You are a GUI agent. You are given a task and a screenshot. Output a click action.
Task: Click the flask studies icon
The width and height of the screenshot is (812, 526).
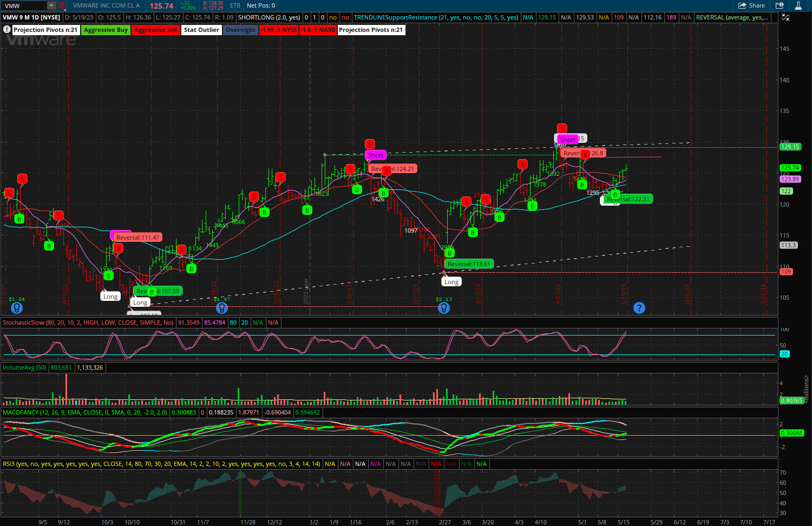coord(798,5)
